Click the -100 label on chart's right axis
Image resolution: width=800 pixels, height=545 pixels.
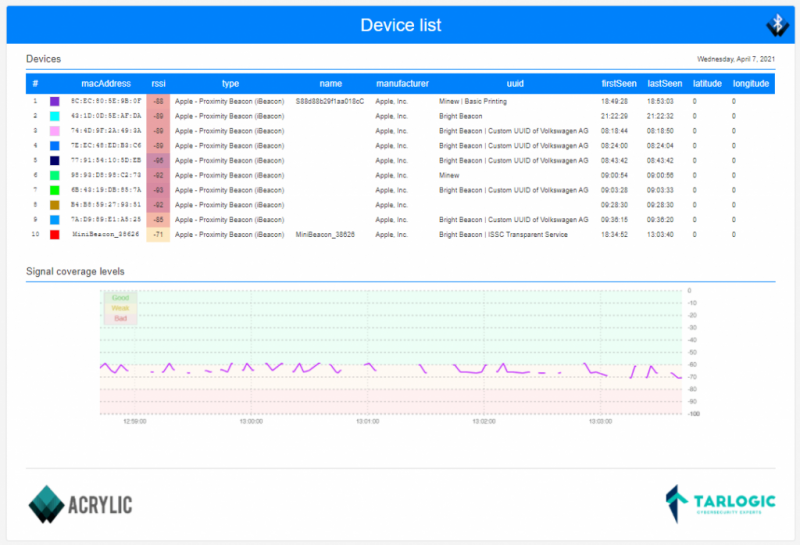point(693,414)
